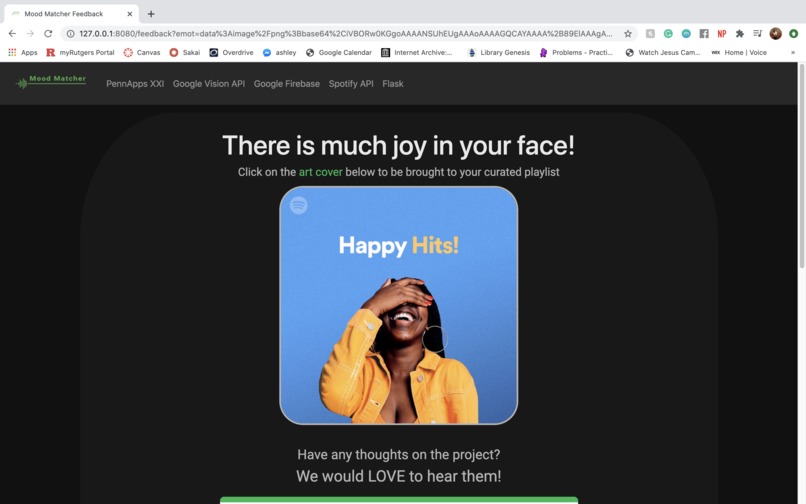Click the heading There is much joy
The height and width of the screenshot is (504, 806).
click(398, 145)
